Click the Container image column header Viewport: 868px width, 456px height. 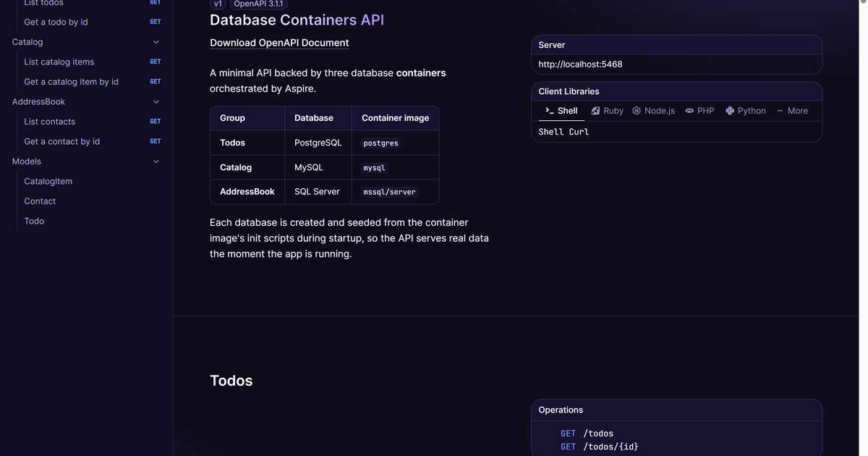pyautogui.click(x=395, y=118)
